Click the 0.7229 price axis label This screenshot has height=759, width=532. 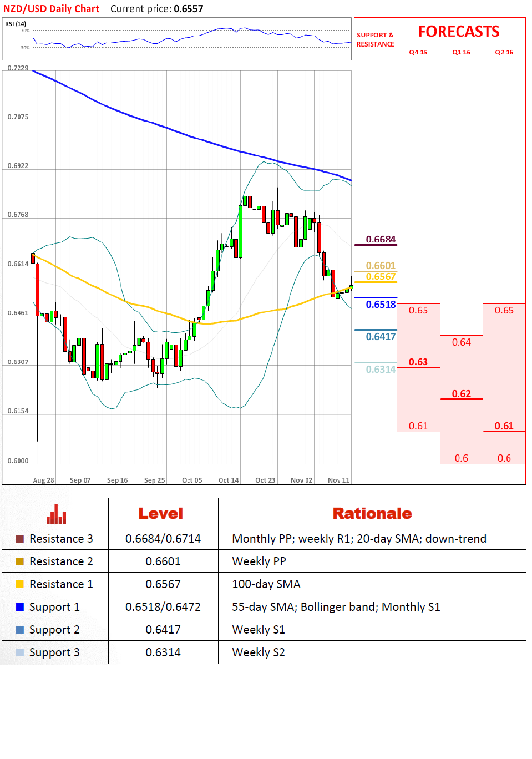(18, 68)
